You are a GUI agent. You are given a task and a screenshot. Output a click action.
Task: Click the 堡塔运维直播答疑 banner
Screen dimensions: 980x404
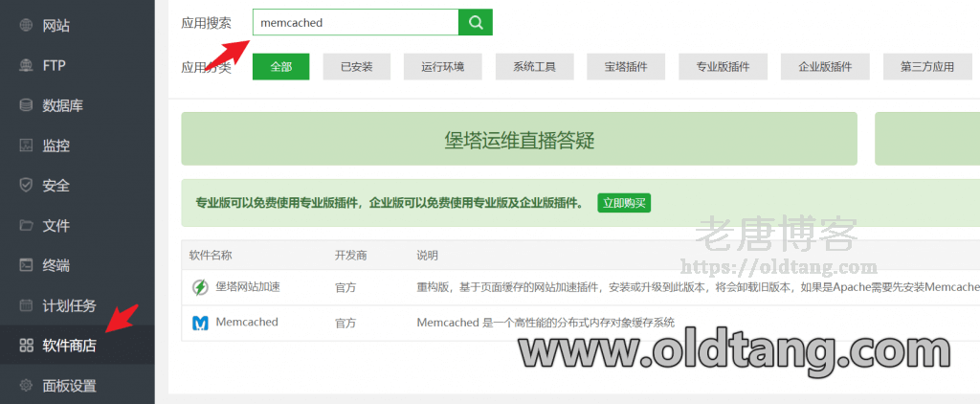tap(520, 140)
